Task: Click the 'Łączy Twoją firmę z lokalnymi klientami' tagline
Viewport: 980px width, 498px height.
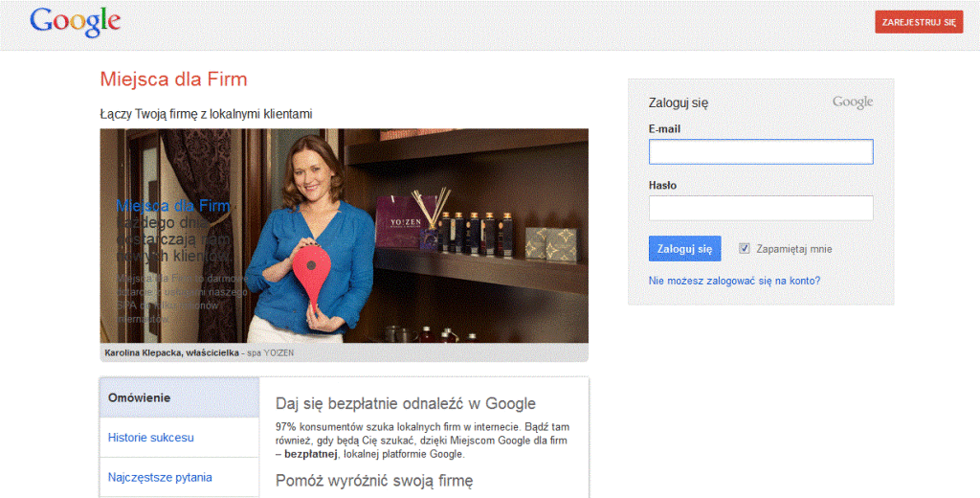Action: coord(206,114)
